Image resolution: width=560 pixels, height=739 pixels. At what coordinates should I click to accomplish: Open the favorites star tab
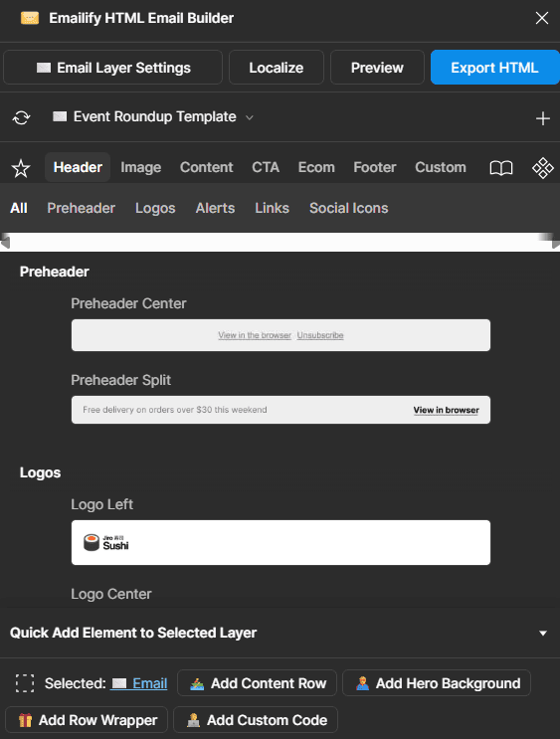tap(21, 168)
